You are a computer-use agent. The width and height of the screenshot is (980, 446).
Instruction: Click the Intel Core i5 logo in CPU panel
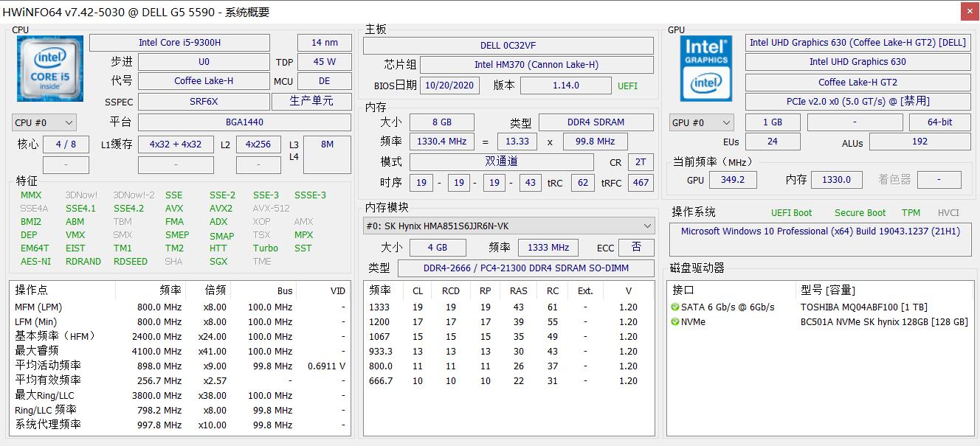(49, 69)
